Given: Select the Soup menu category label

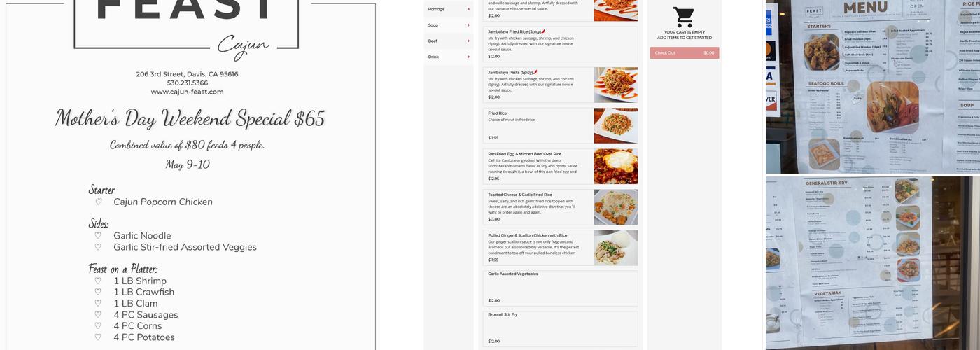Looking at the screenshot, I should [433, 25].
